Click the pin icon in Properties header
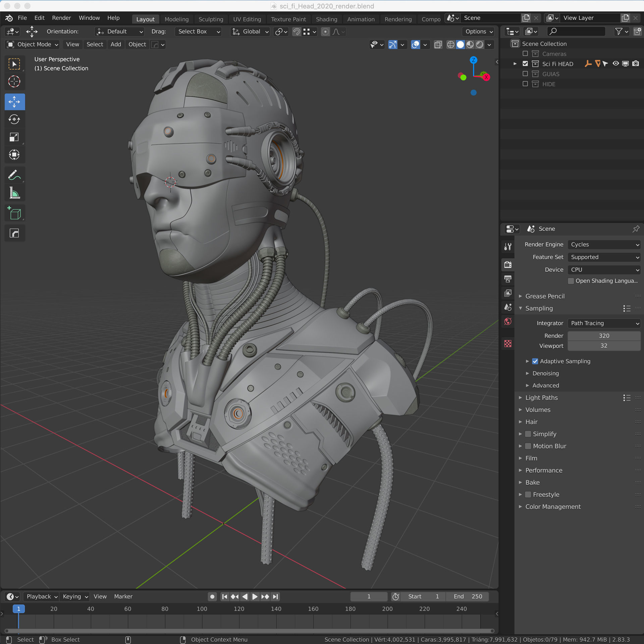 click(x=636, y=229)
